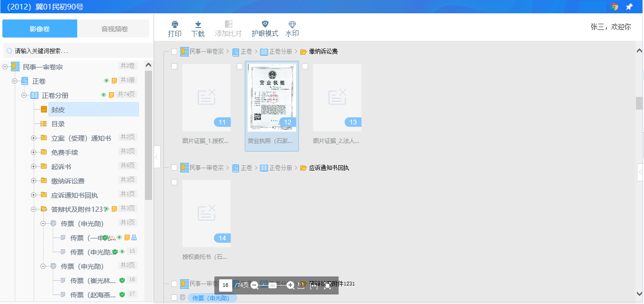Click the tree panel vertical scrollbar thumb

(x=149, y=135)
